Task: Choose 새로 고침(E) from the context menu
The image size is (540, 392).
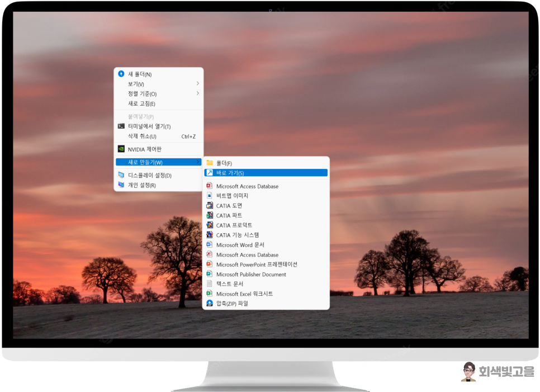Action: [158, 103]
